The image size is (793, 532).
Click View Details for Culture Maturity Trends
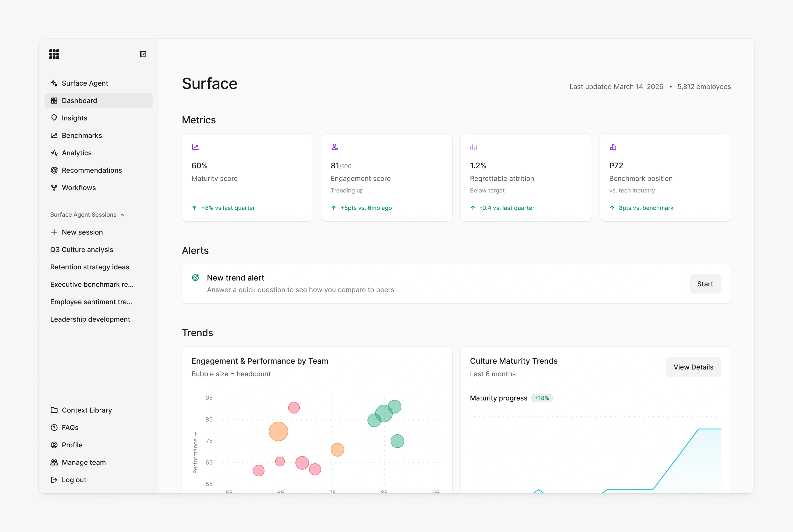tap(693, 367)
